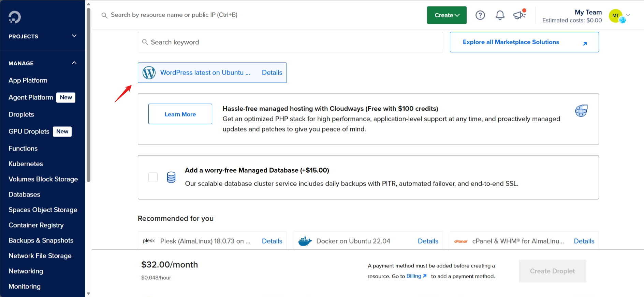Open Agent Platform in sidebar

point(31,97)
